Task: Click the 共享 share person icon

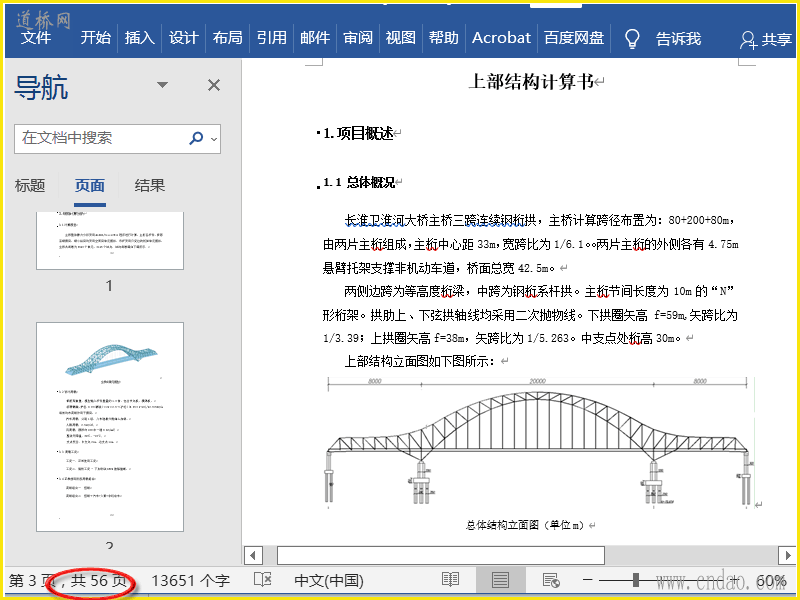Action: 748,40
